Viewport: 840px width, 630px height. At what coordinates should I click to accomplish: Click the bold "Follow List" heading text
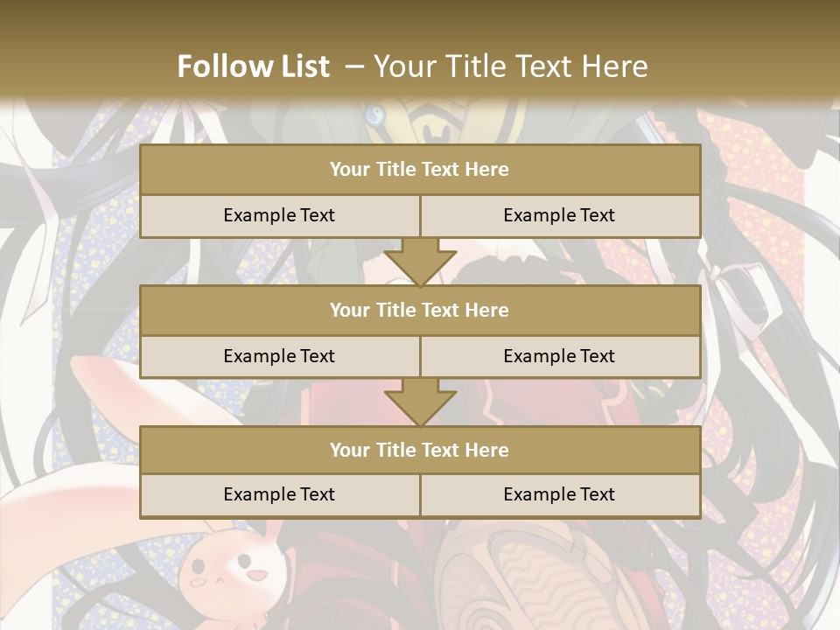click(x=254, y=66)
